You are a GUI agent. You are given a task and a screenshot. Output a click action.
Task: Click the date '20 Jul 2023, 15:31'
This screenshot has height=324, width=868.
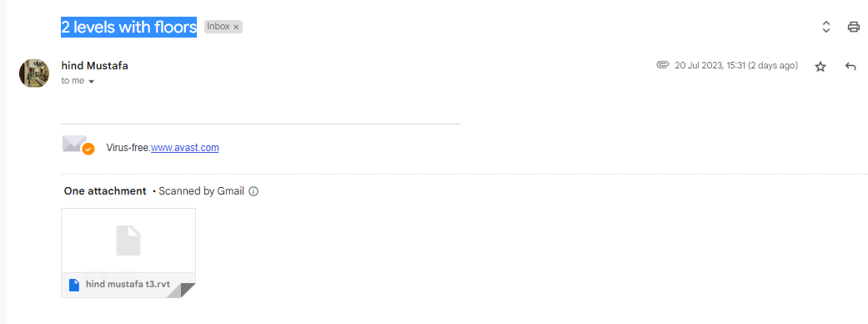pyautogui.click(x=710, y=65)
